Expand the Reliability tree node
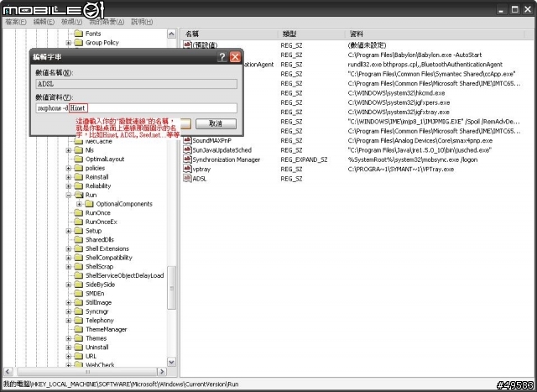The width and height of the screenshot is (537, 392). tap(69, 186)
